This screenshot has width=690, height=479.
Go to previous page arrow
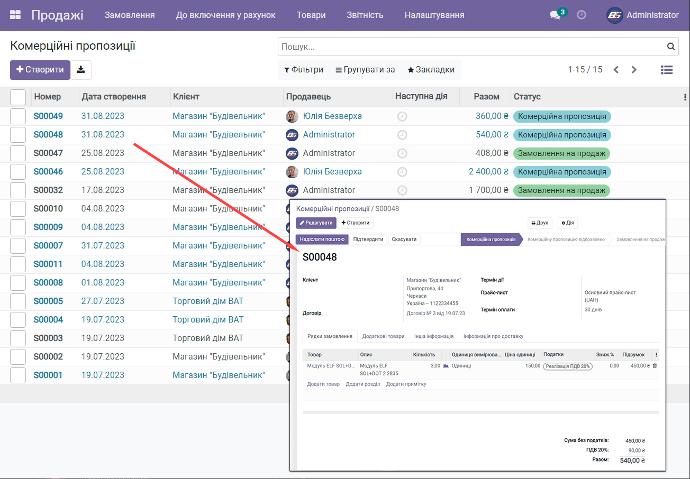[616, 70]
